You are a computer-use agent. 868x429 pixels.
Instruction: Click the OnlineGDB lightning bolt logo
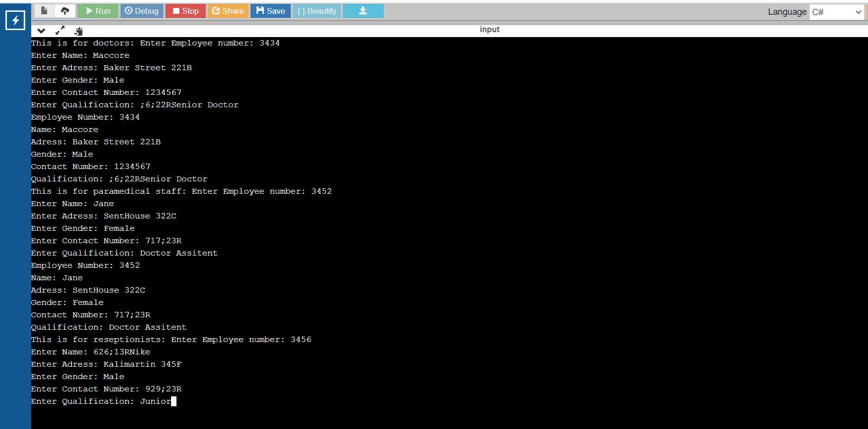pyautogui.click(x=15, y=20)
